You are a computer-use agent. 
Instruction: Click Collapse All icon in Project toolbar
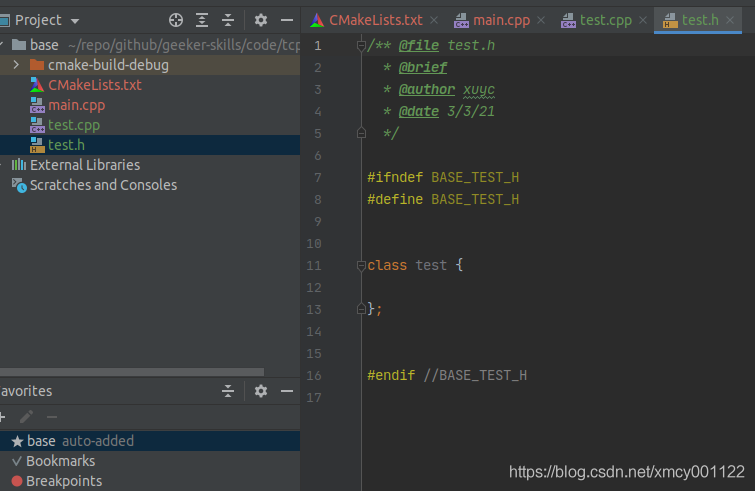(x=228, y=20)
